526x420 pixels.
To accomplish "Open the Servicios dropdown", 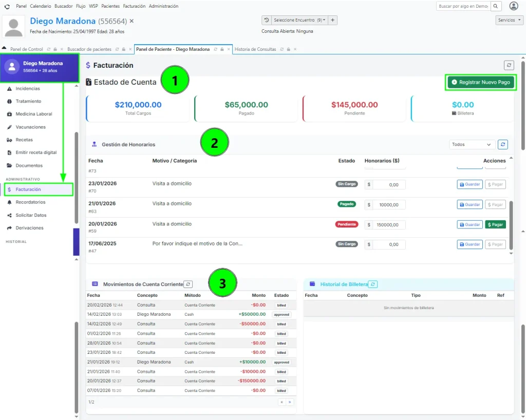I will pyautogui.click(x=509, y=20).
